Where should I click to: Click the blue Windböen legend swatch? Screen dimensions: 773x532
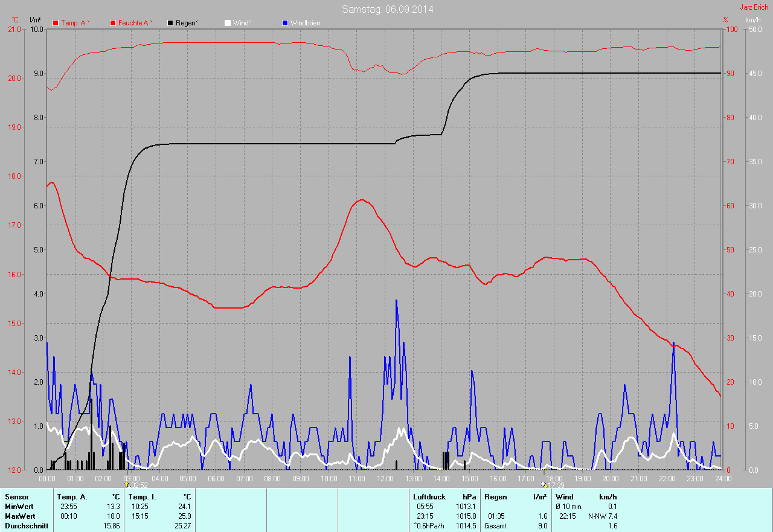(285, 23)
